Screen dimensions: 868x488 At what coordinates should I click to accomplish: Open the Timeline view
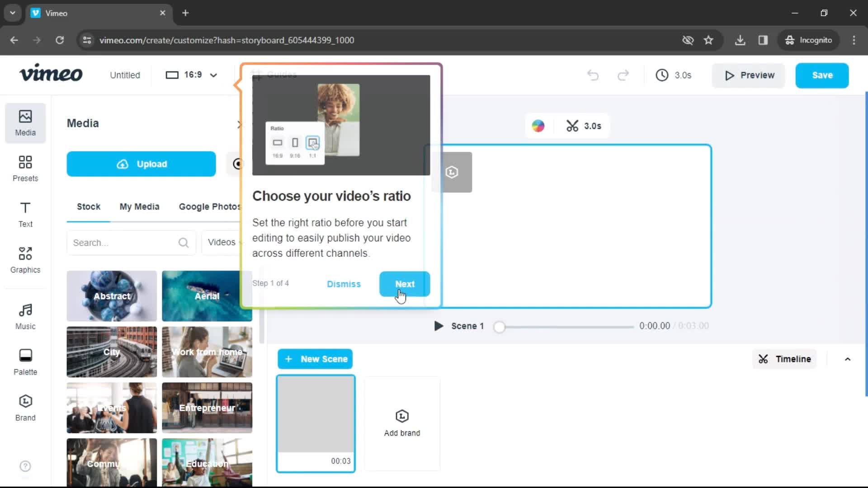784,359
